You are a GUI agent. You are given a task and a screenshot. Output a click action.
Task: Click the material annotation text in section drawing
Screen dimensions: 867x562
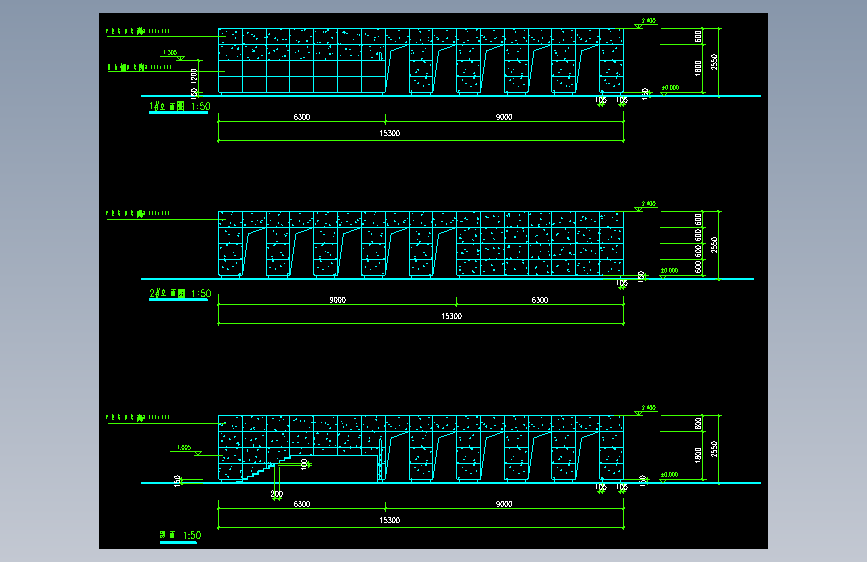tap(138, 417)
